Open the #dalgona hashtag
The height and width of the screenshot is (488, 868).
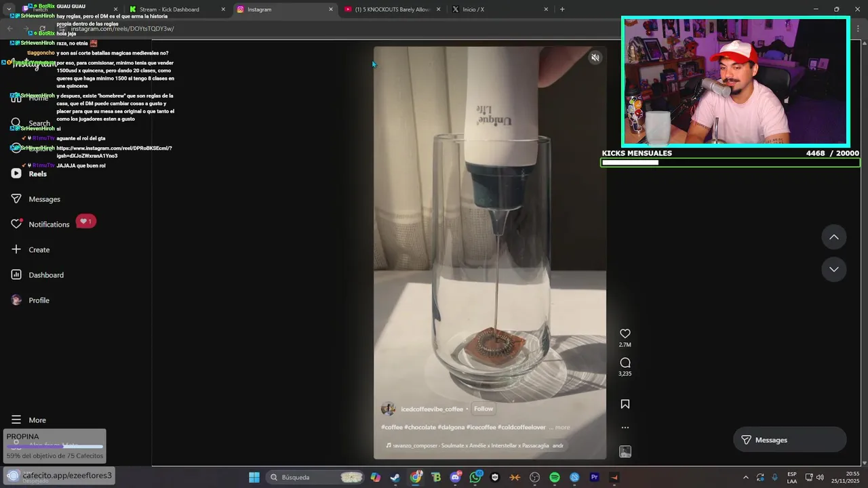click(451, 428)
